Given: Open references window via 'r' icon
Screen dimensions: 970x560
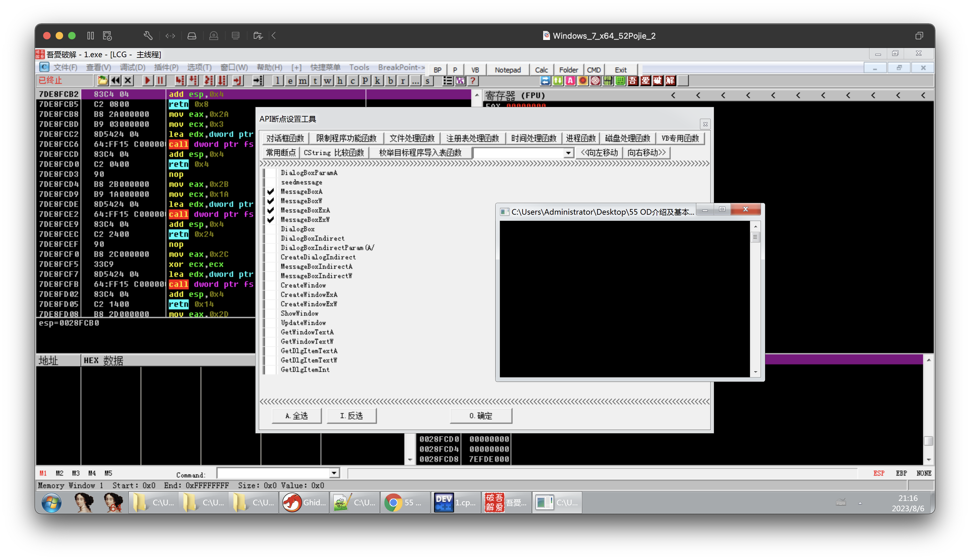Looking at the screenshot, I should tap(403, 81).
